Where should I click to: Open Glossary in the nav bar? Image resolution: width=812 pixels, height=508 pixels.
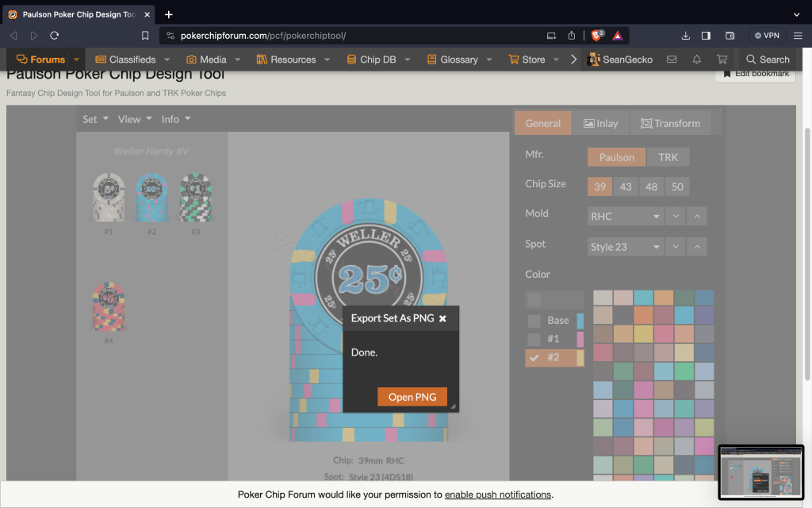(453, 59)
